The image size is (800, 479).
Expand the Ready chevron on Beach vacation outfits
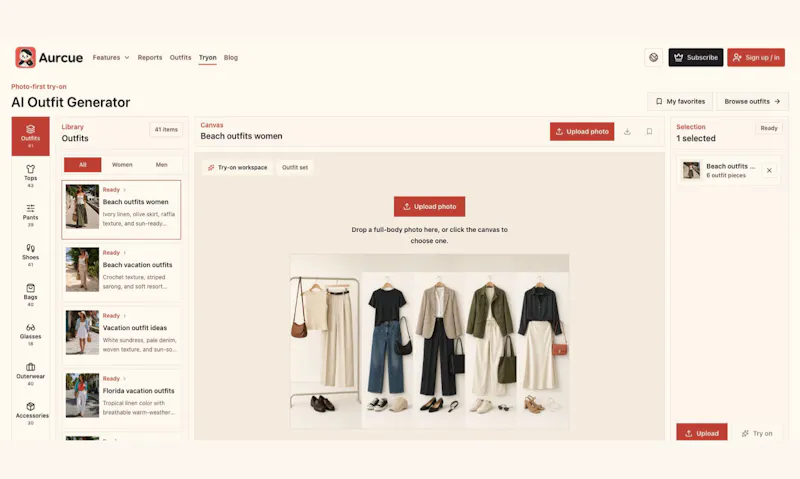tap(124, 253)
